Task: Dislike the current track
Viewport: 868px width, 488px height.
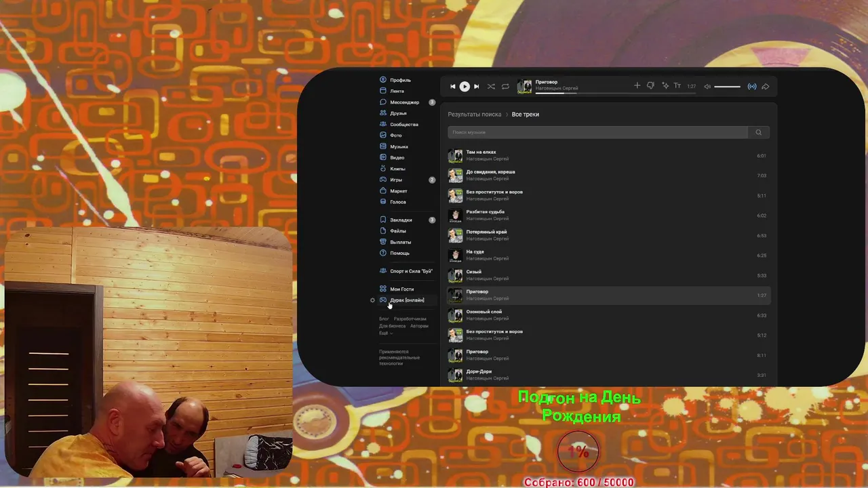Action: coord(650,86)
